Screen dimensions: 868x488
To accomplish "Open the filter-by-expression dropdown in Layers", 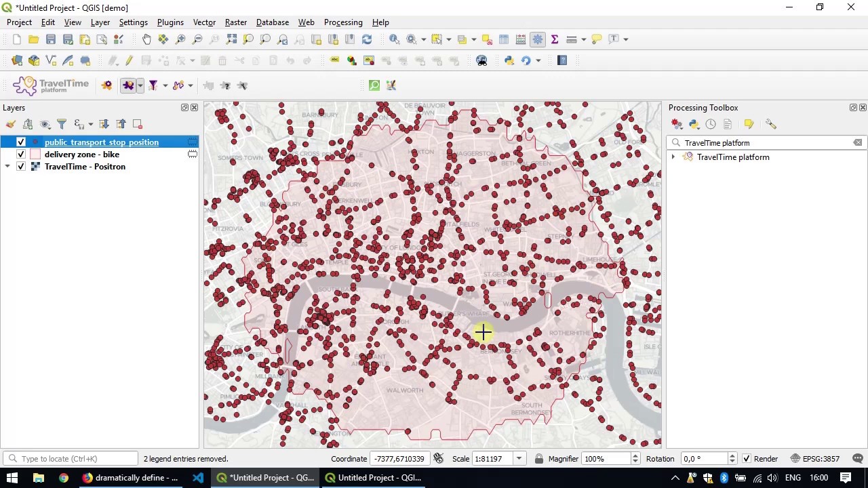I will click(90, 124).
